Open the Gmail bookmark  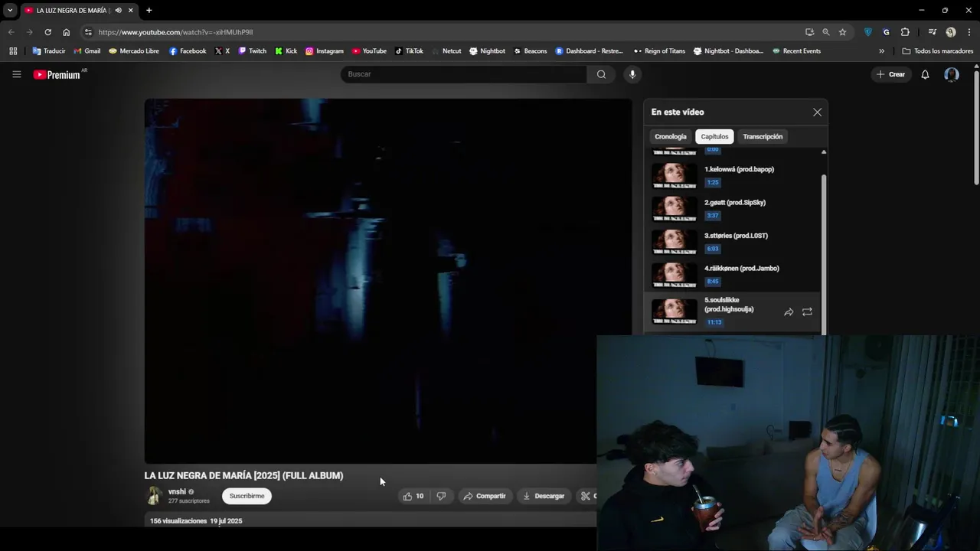point(87,51)
